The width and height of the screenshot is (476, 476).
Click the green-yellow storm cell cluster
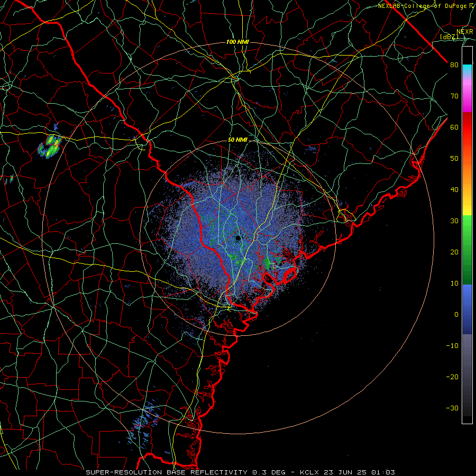(50, 146)
